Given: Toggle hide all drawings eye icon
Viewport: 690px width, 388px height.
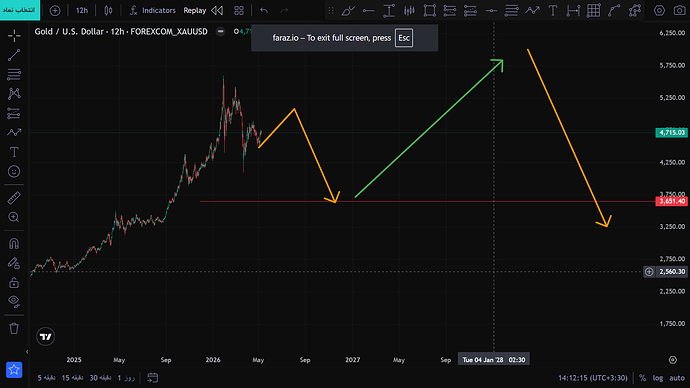Looking at the screenshot, I should coord(14,301).
